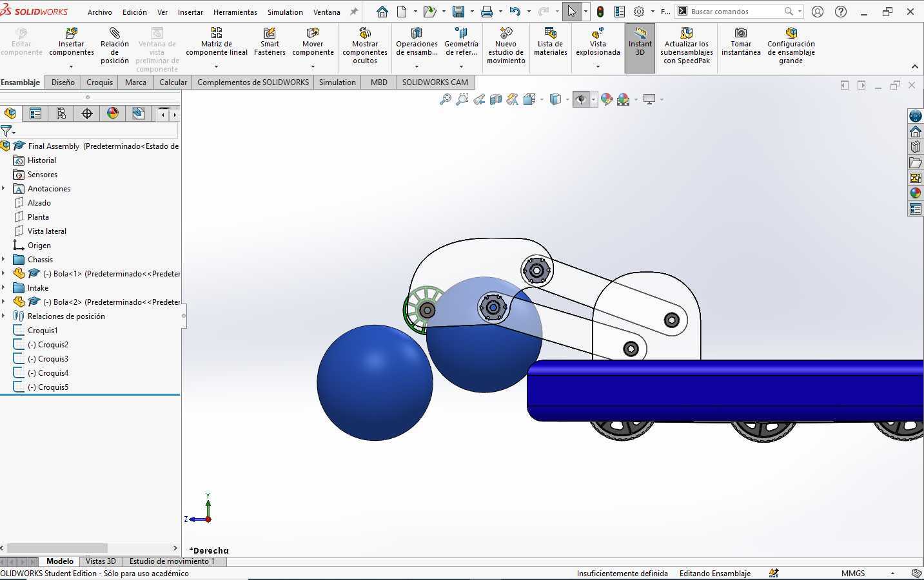Click the feature tree horizontal scrollbar

click(57, 548)
